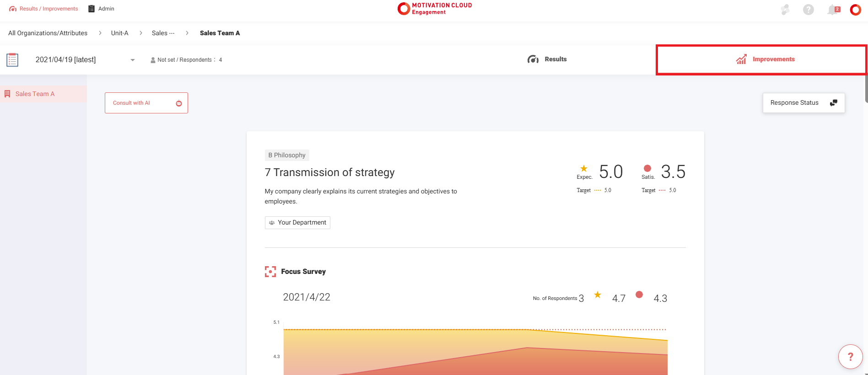Navigate to All Organizations/Attributes breadcrumb
Screen dimensions: 868x375
48,33
